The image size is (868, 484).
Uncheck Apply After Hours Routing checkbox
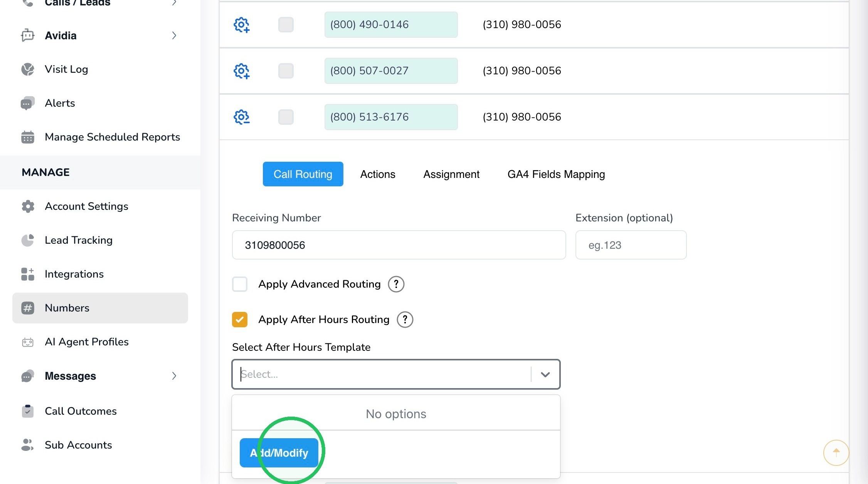[240, 320]
